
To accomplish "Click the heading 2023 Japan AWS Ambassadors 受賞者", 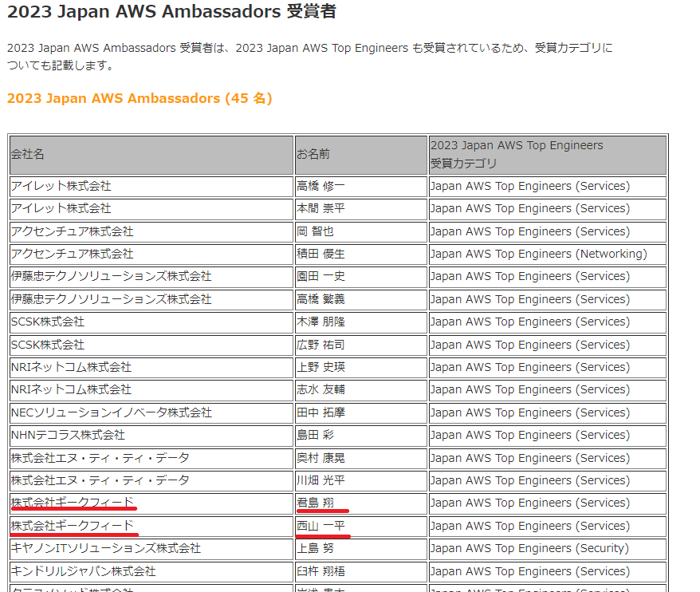I will (171, 12).
